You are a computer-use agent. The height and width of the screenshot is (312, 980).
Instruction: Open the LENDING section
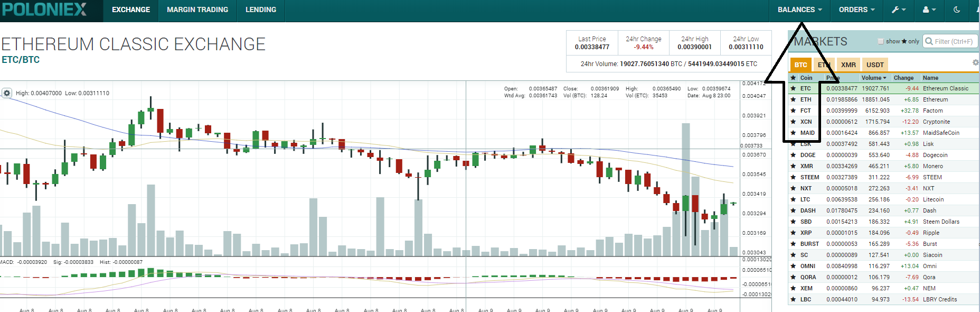click(x=261, y=10)
